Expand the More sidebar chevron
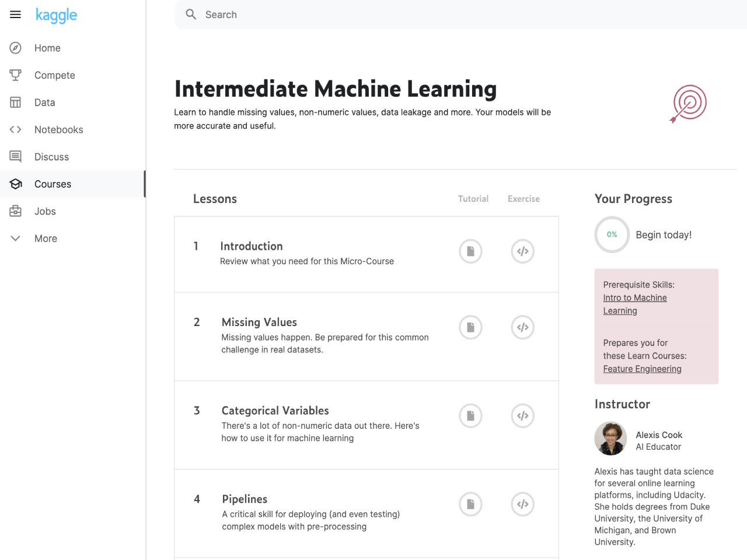The height and width of the screenshot is (560, 747). [x=16, y=238]
